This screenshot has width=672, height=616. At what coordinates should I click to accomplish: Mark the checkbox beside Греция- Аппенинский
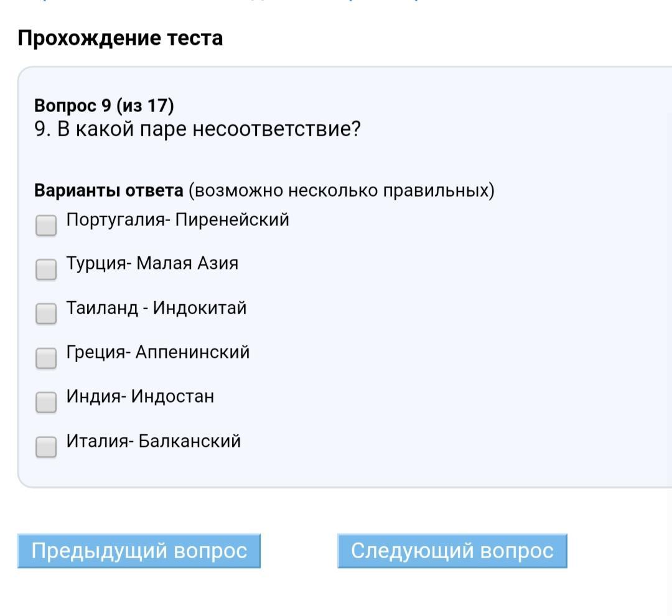point(46,358)
